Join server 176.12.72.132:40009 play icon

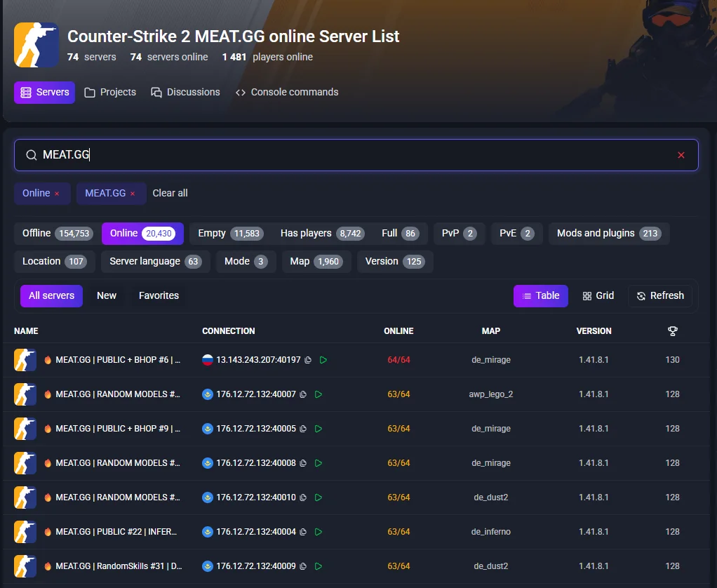click(x=319, y=566)
